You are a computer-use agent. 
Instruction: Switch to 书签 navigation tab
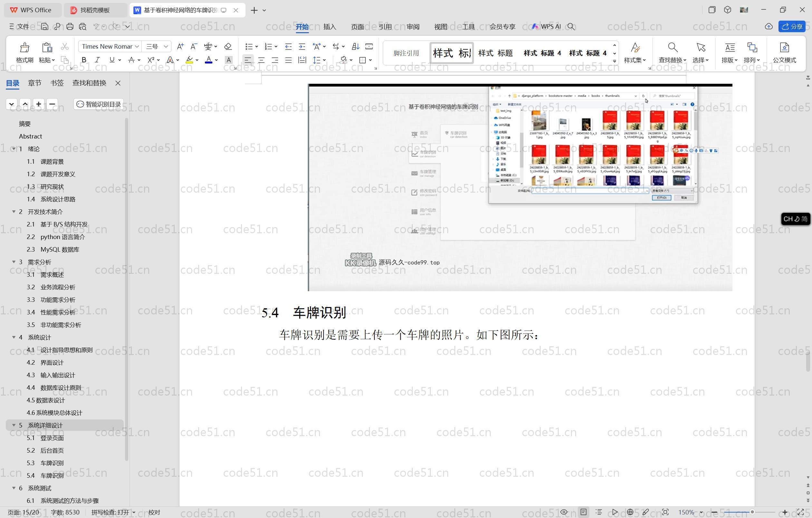[x=57, y=83]
